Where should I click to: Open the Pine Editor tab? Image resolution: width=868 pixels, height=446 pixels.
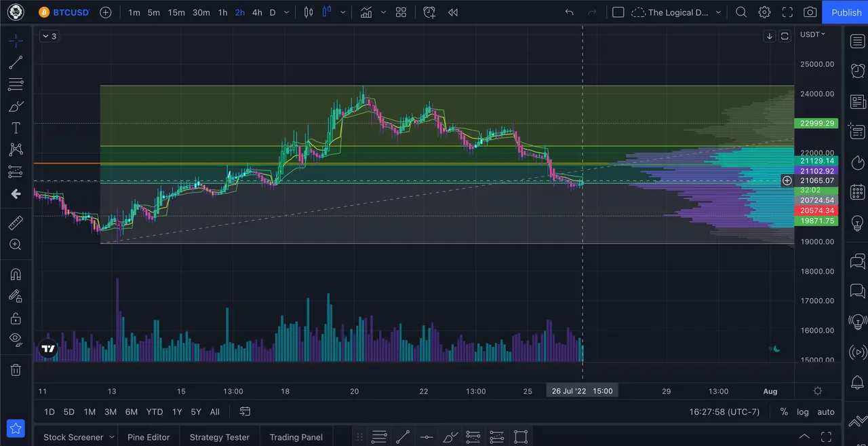tap(149, 437)
